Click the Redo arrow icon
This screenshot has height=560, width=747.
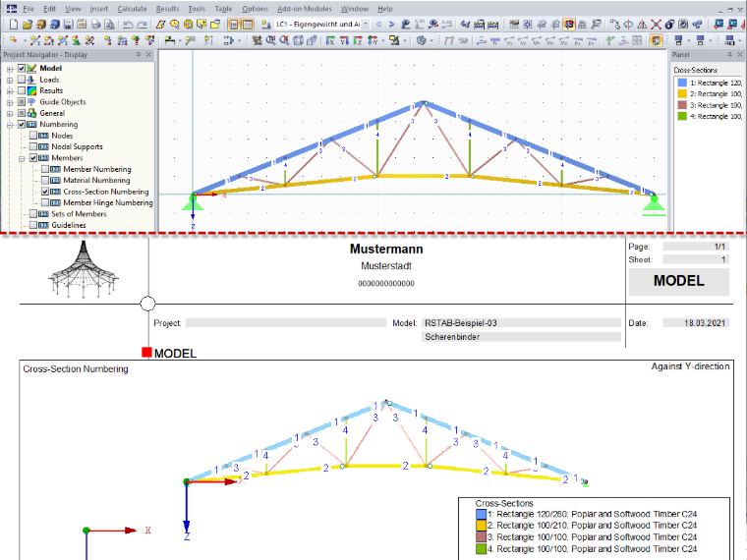pos(142,25)
